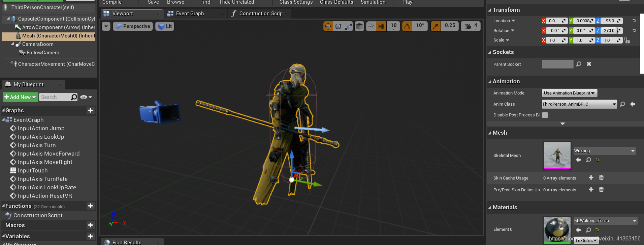The image size is (644, 245).
Task: Collapse the CapsuleComponent tree node
Action: pyautogui.click(x=8, y=19)
